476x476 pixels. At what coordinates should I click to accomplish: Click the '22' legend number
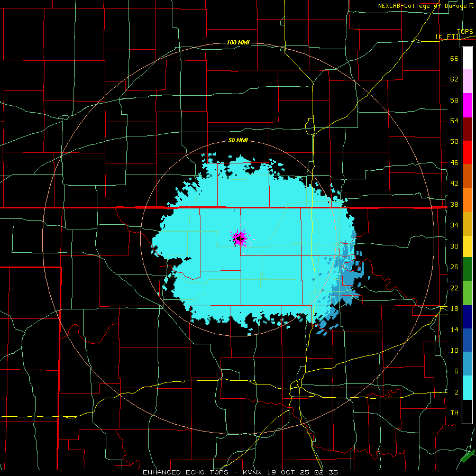tap(454, 288)
